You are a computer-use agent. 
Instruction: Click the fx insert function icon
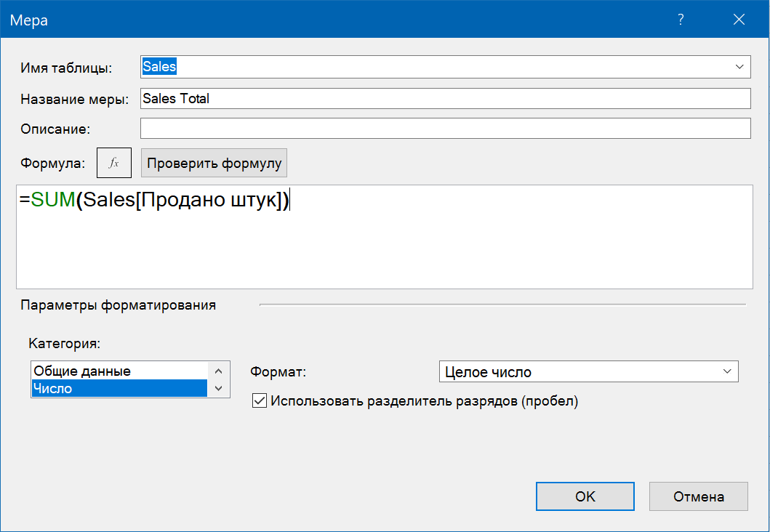pos(114,163)
